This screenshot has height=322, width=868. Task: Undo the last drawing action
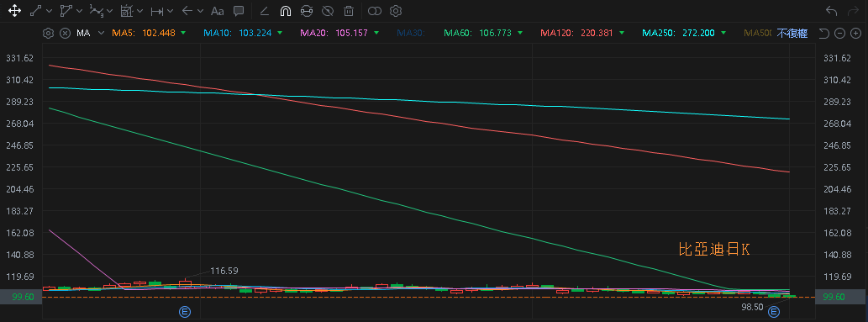(831, 11)
